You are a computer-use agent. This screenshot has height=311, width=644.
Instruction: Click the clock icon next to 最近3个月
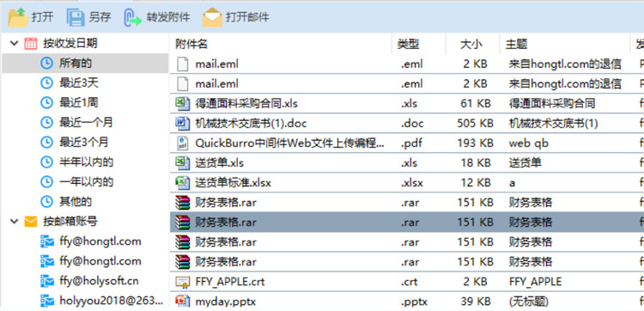[x=47, y=142]
